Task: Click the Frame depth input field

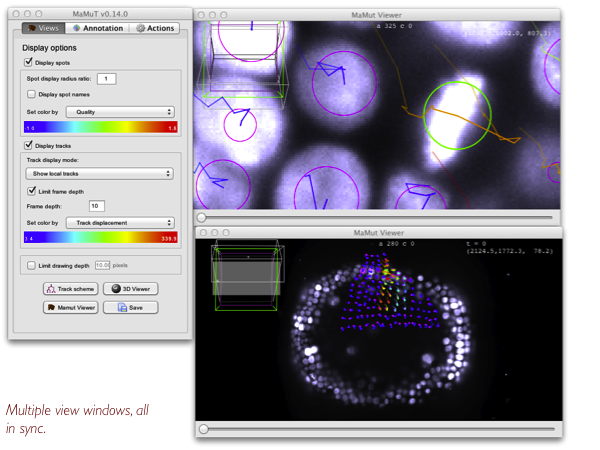Action: [x=97, y=206]
